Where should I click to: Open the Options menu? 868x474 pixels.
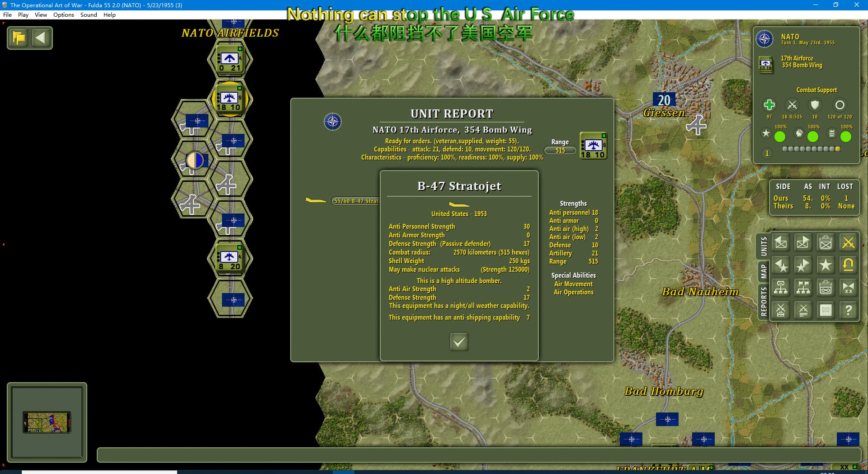[x=63, y=14]
